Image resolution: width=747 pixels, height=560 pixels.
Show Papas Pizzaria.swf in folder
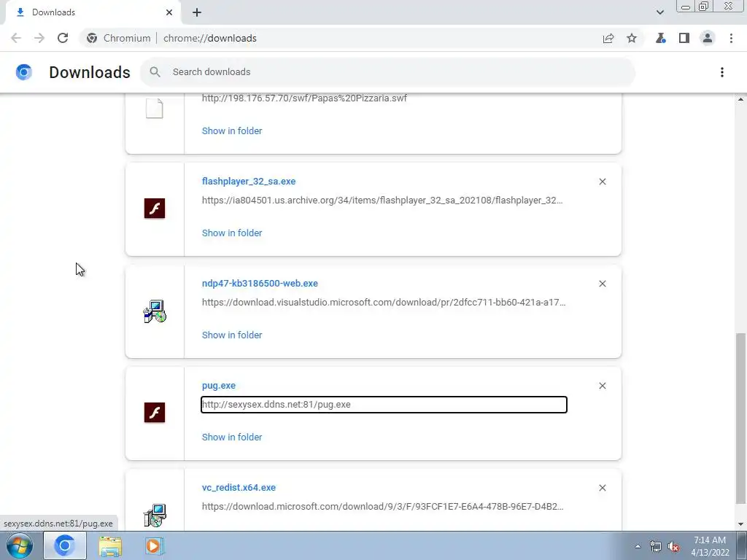[232, 131]
